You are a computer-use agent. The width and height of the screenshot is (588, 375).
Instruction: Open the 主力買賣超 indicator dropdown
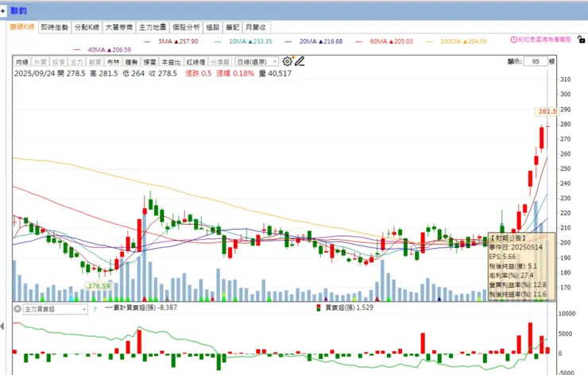[56, 309]
